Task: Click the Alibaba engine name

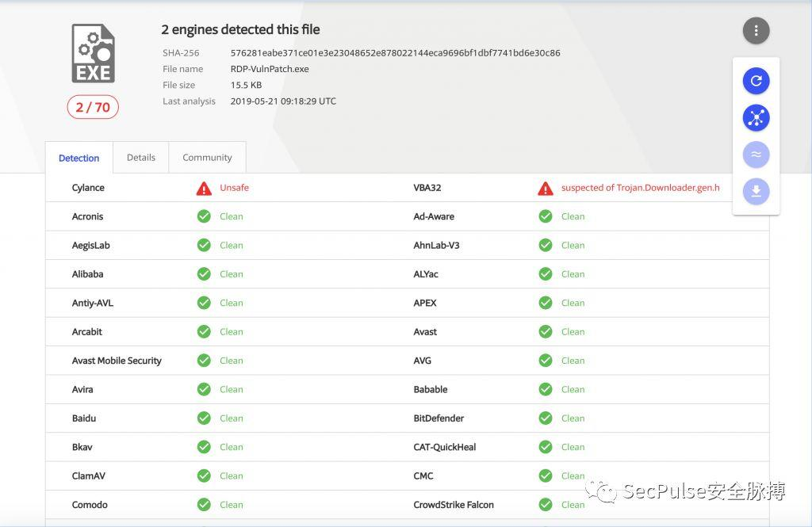Action: click(x=87, y=274)
